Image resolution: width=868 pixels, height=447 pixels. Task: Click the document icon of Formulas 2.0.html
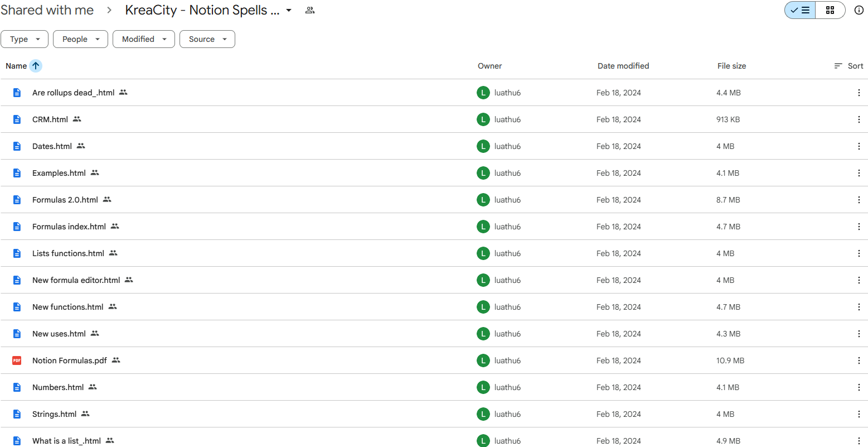[17, 200]
